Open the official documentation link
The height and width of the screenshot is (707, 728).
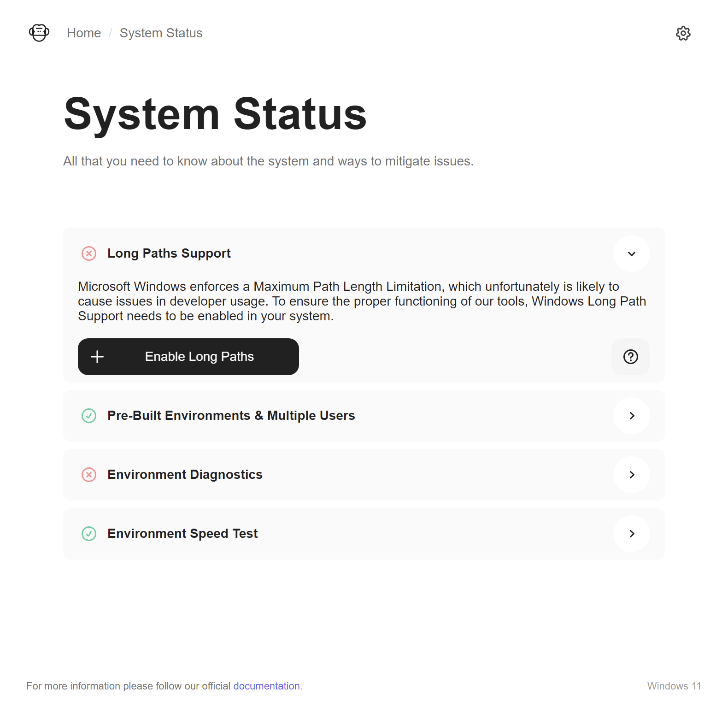coord(267,686)
